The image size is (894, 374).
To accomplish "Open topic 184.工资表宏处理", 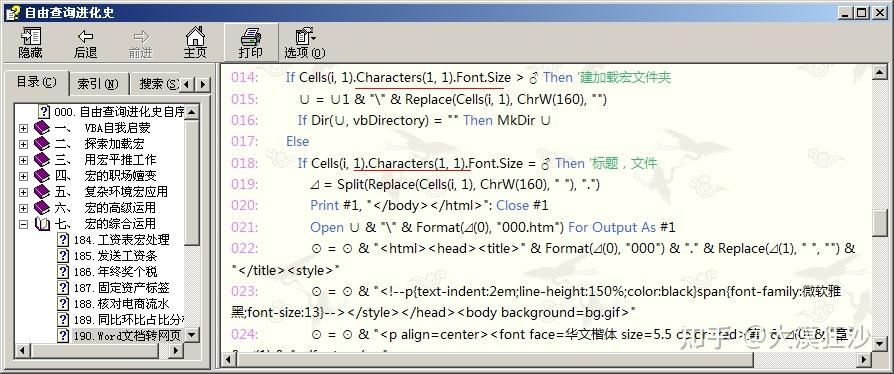I will [x=121, y=240].
